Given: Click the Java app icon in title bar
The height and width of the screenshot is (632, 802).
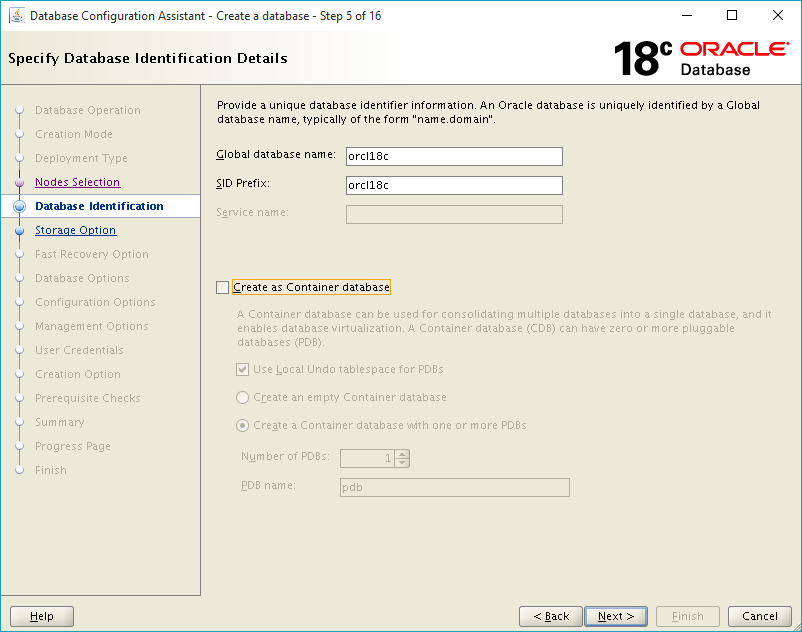Looking at the screenshot, I should click(16, 16).
